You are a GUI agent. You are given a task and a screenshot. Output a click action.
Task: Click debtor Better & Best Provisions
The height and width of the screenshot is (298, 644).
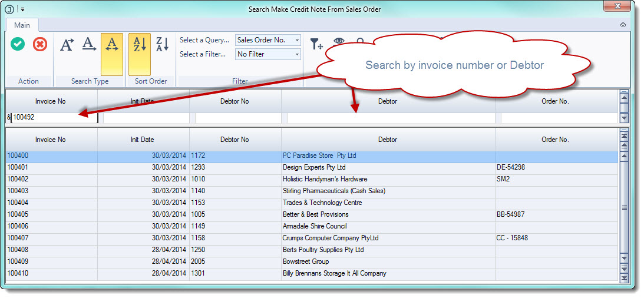point(315,214)
